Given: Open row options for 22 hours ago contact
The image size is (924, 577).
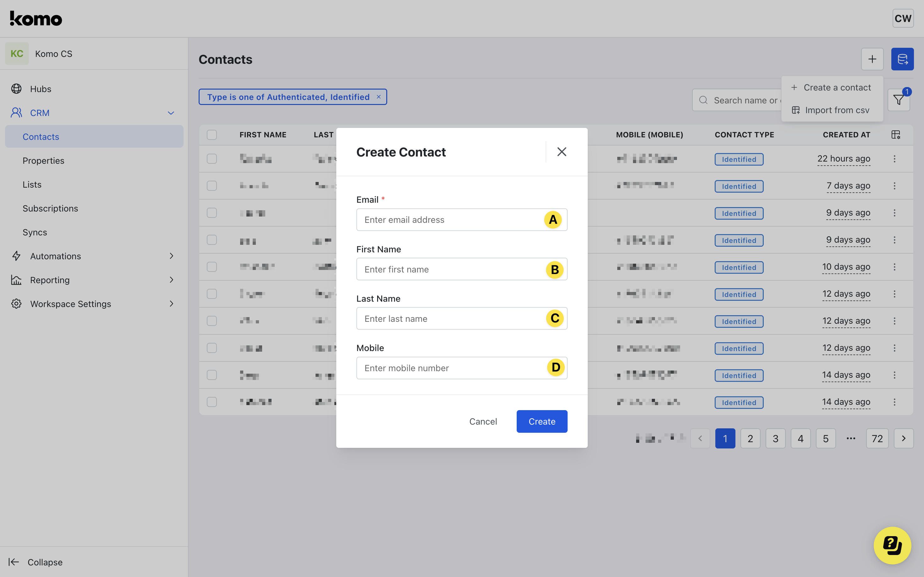Looking at the screenshot, I should pyautogui.click(x=894, y=159).
